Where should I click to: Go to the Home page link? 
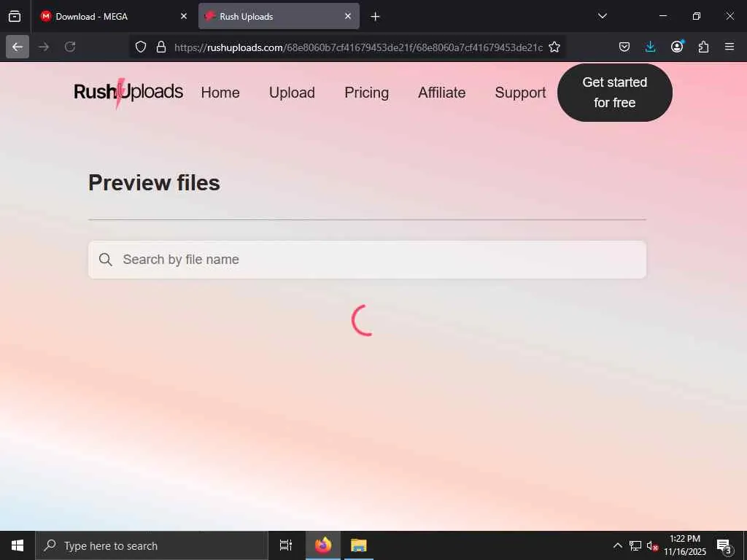[x=220, y=93]
